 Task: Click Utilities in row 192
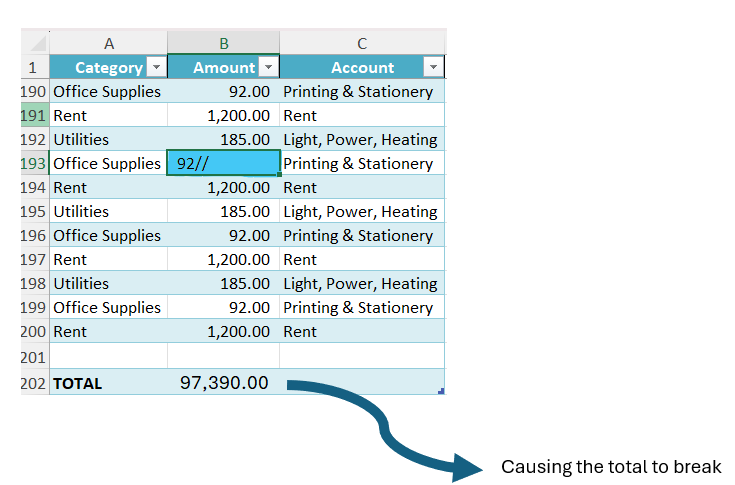(109, 139)
